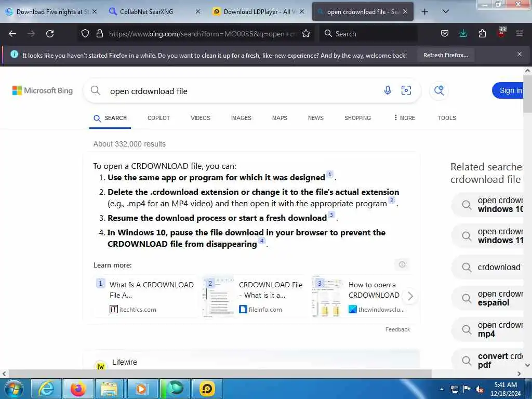Open citation 1 superscript in answer
The width and height of the screenshot is (532, 399).
coord(329,175)
